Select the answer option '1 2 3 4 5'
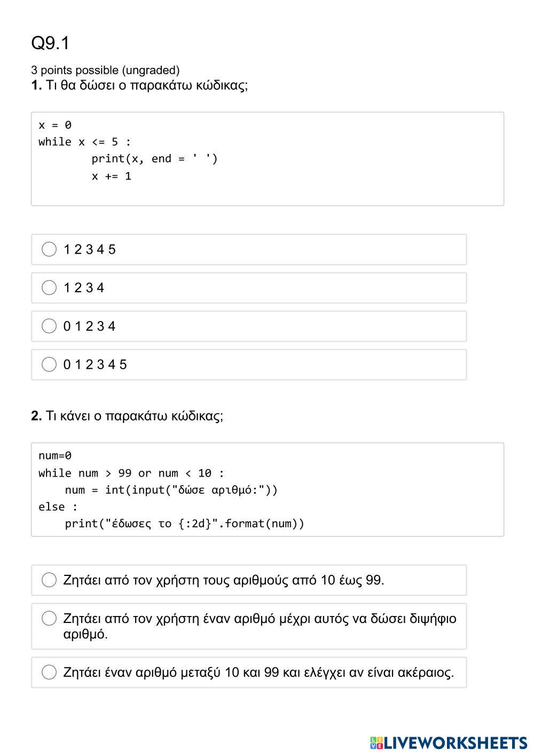 49,249
